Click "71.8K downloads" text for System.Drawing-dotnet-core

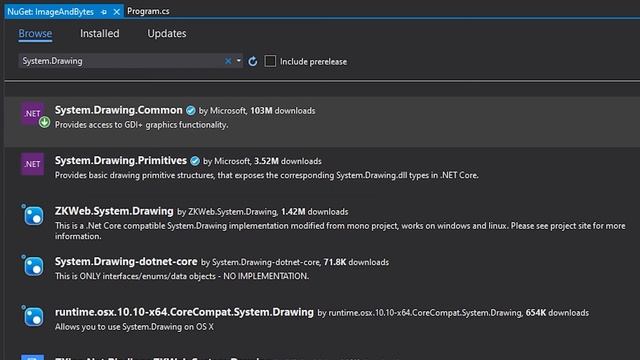click(x=356, y=262)
